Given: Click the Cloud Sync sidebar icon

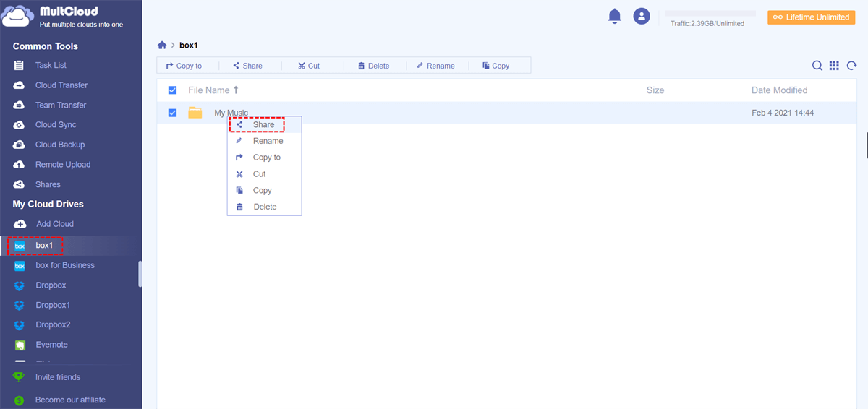Looking at the screenshot, I should click(x=20, y=125).
